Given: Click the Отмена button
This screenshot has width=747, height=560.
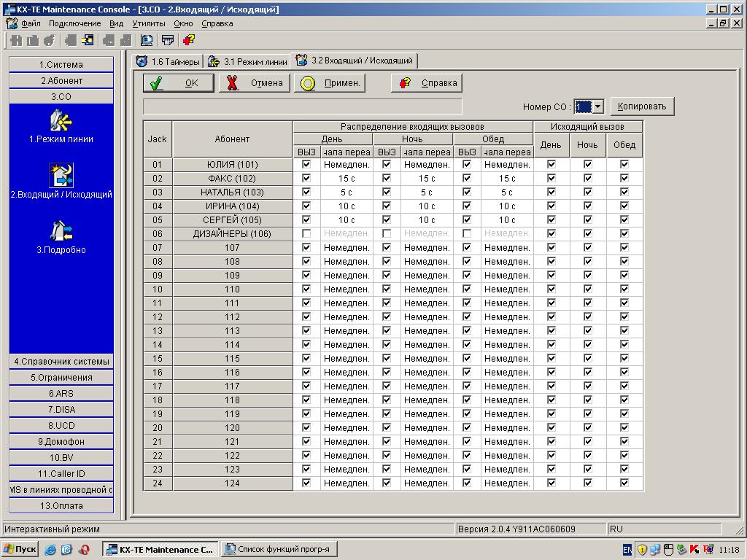Looking at the screenshot, I should click(255, 83).
